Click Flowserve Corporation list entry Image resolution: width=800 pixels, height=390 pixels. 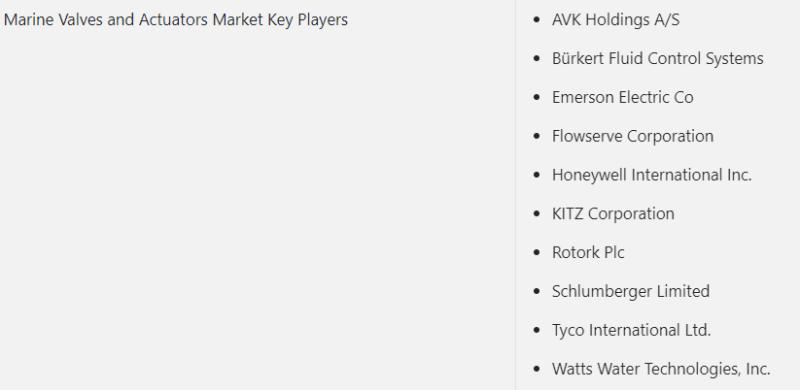(x=632, y=136)
